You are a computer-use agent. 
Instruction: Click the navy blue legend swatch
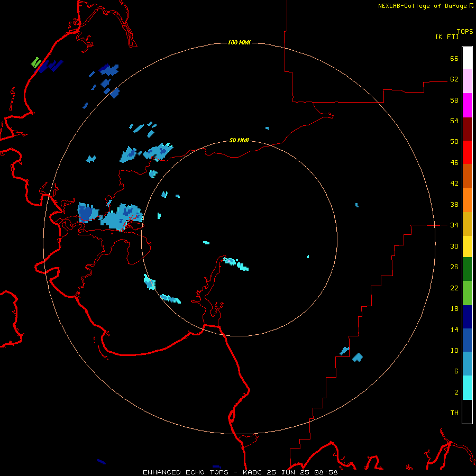(x=467, y=317)
